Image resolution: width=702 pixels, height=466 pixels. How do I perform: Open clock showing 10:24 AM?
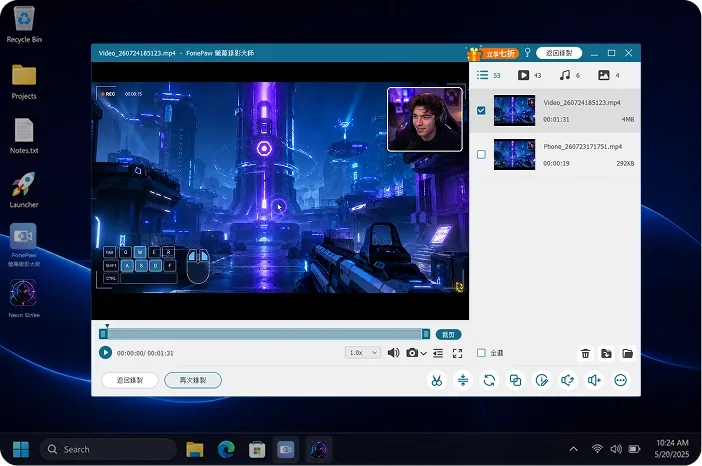click(x=672, y=449)
